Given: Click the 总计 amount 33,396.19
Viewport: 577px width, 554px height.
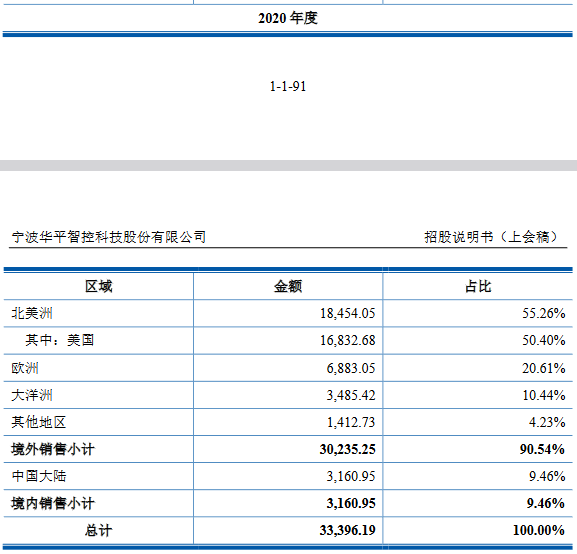Looking at the screenshot, I should point(347,530).
